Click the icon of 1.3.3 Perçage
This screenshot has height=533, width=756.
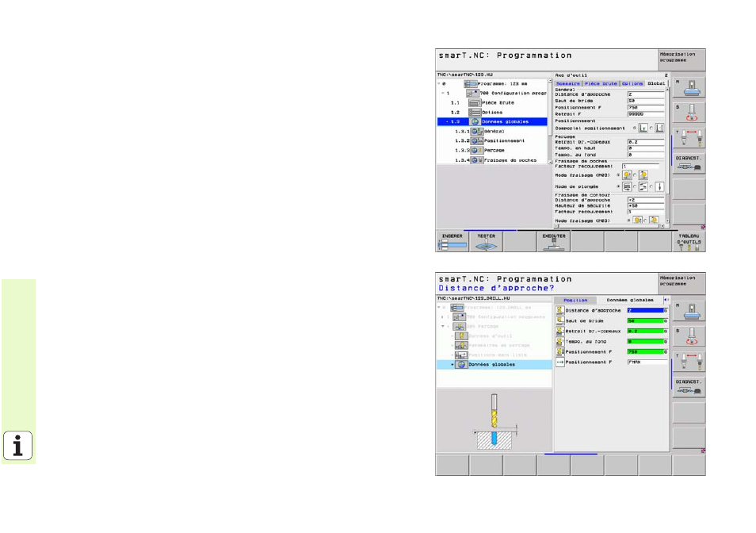477,151
